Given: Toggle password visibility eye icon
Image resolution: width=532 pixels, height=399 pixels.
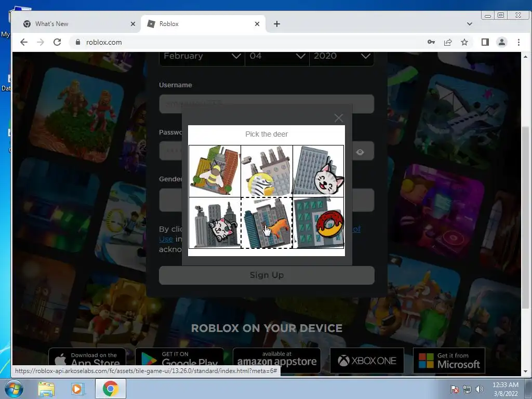Looking at the screenshot, I should pos(360,152).
